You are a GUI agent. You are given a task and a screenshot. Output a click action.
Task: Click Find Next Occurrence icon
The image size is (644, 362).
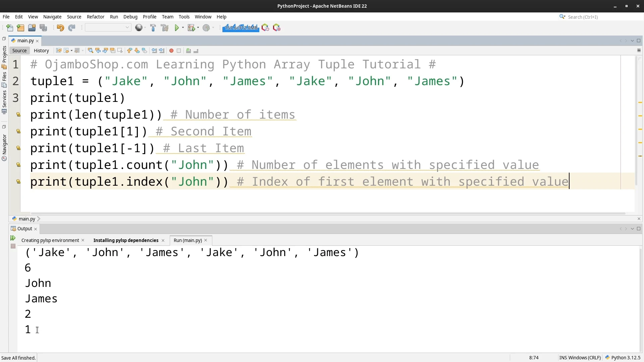[x=105, y=51]
